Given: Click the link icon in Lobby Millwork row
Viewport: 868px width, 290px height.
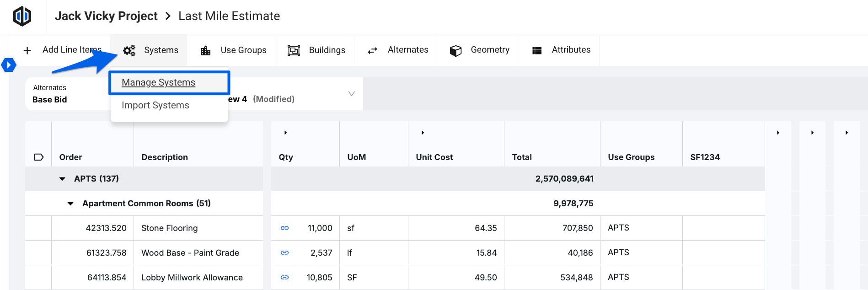Looking at the screenshot, I should click(x=284, y=277).
